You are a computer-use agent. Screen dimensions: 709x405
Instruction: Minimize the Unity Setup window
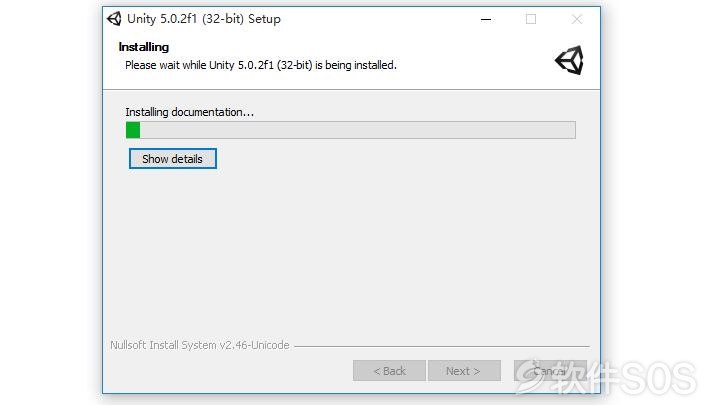click(x=486, y=19)
